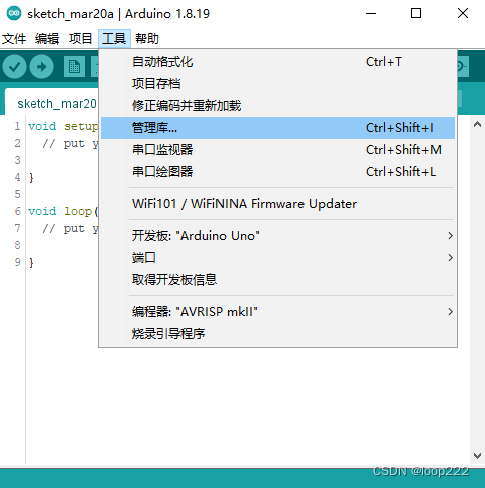This screenshot has width=485, height=488.
Task: Close the open 工具 menu
Action: click(x=114, y=38)
